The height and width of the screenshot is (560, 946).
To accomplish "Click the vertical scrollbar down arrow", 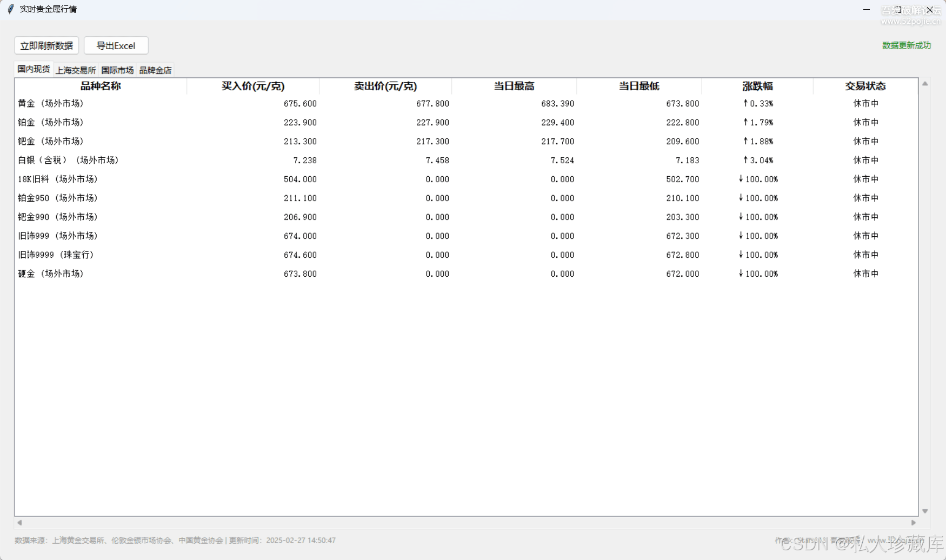I will pos(925,511).
